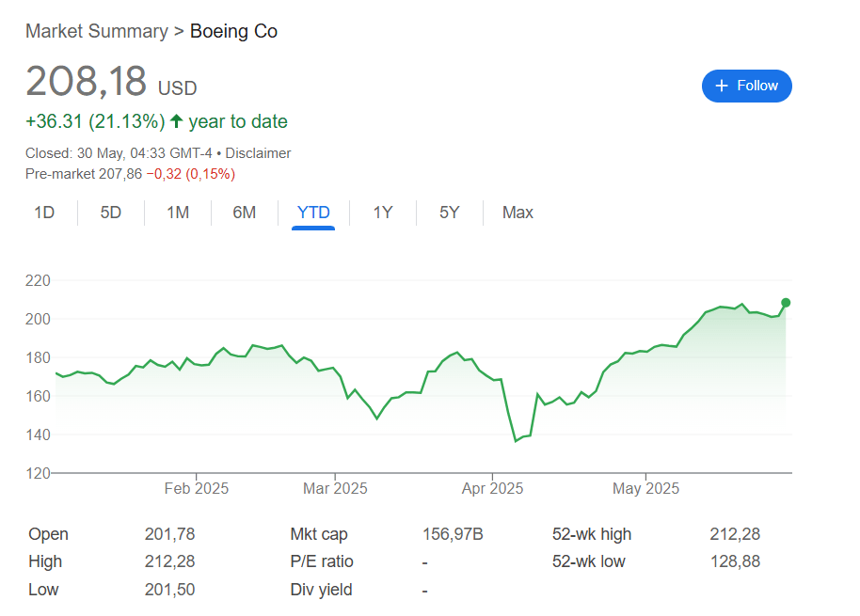Click the +36.31 (21.13%) change text
The width and height of the screenshot is (860, 616).
(x=95, y=121)
